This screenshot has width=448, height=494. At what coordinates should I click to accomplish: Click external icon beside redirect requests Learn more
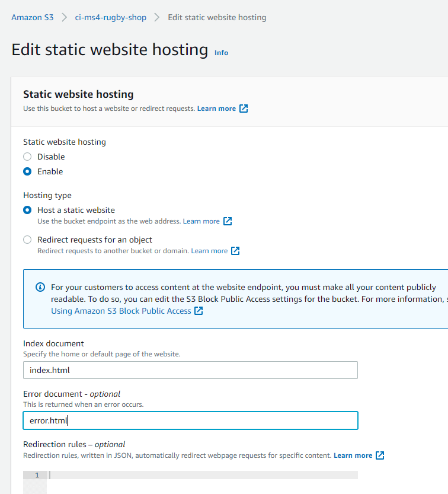[235, 251]
